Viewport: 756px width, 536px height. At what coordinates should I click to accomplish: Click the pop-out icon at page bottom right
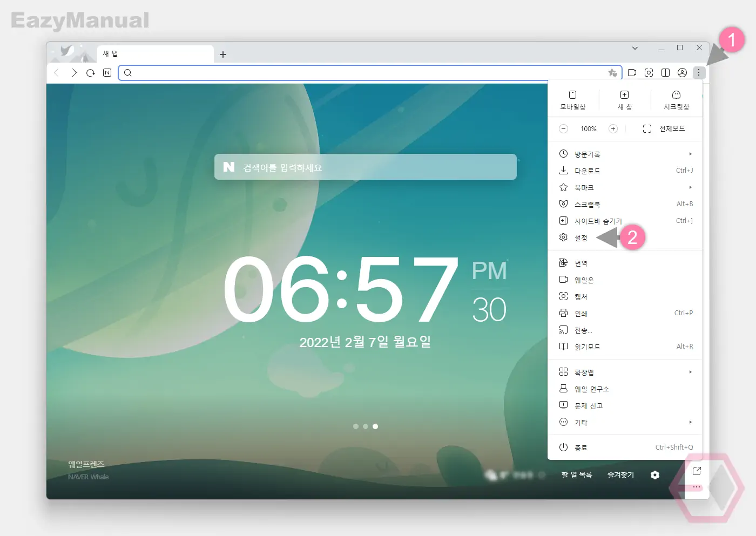(697, 471)
